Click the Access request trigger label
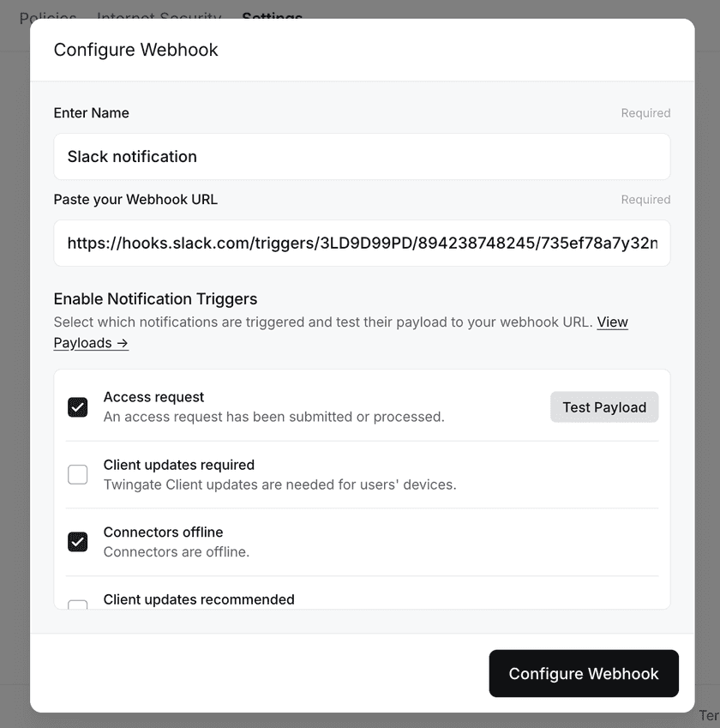 pos(154,397)
